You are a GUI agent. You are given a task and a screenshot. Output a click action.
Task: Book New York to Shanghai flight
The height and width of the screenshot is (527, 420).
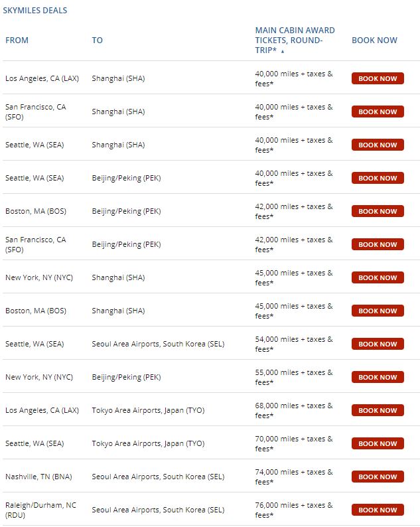click(378, 277)
